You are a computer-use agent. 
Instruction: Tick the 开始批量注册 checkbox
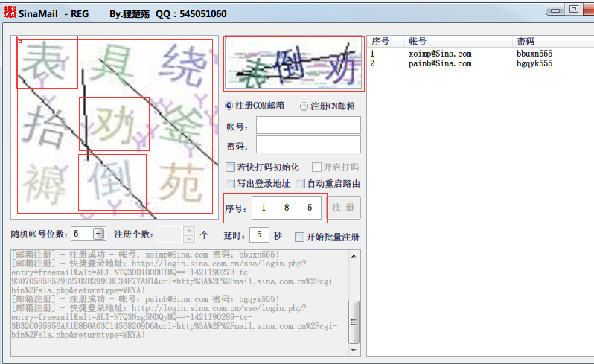point(299,237)
